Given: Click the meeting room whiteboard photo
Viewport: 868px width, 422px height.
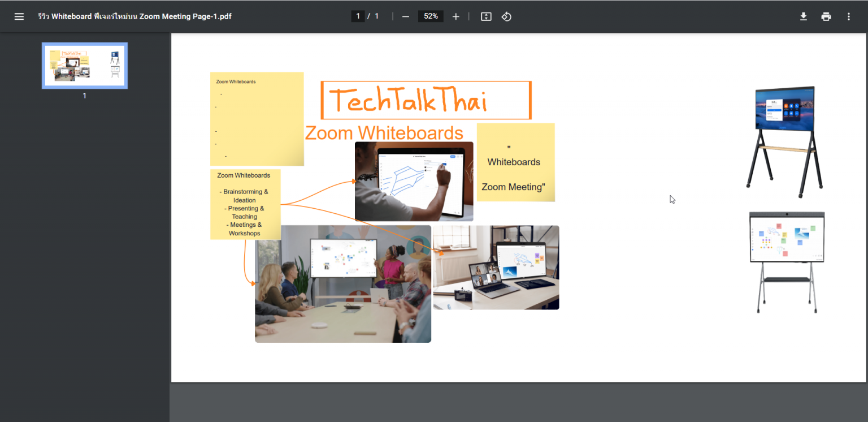Looking at the screenshot, I should point(342,283).
